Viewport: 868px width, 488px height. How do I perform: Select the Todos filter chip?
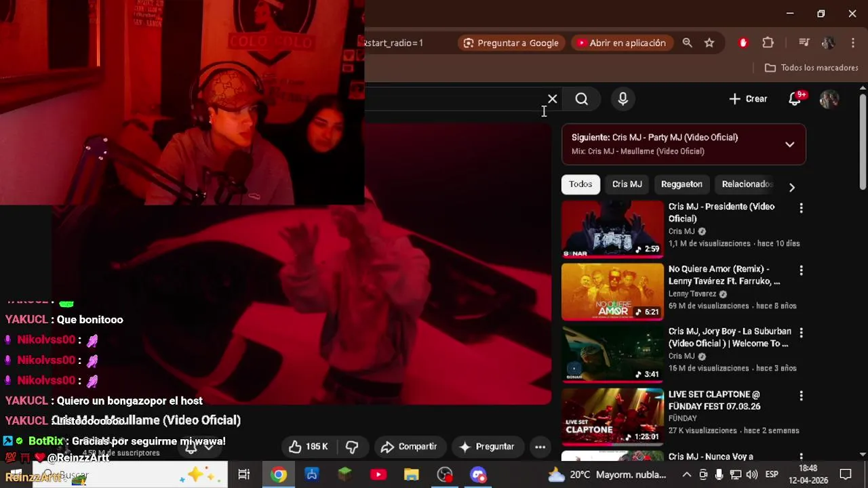[580, 184]
